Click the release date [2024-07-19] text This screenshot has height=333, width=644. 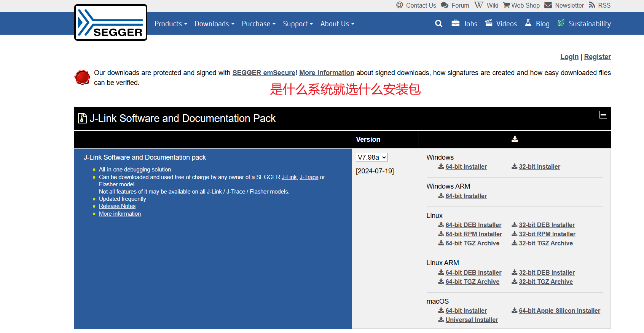375,171
